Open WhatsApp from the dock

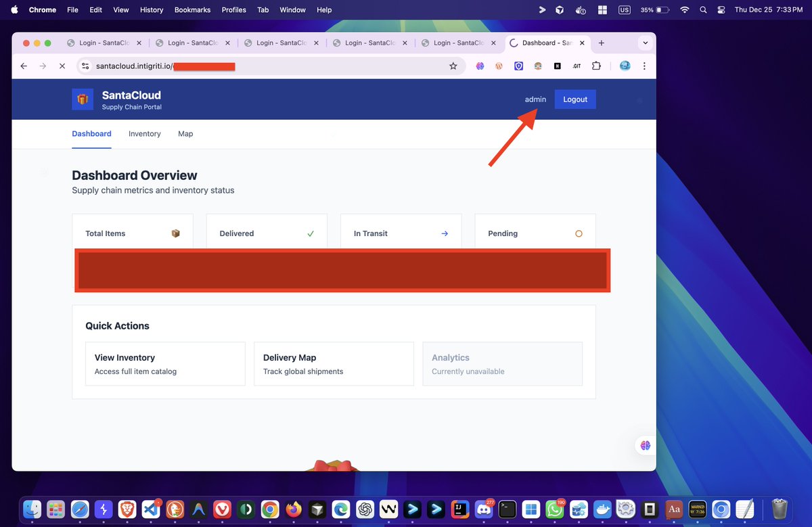(555, 509)
